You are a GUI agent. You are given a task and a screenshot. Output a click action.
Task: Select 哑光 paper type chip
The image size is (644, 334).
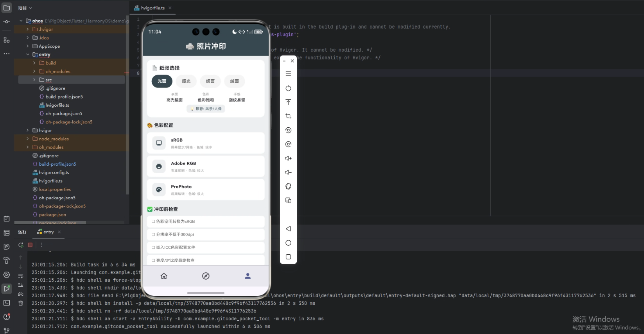(186, 81)
